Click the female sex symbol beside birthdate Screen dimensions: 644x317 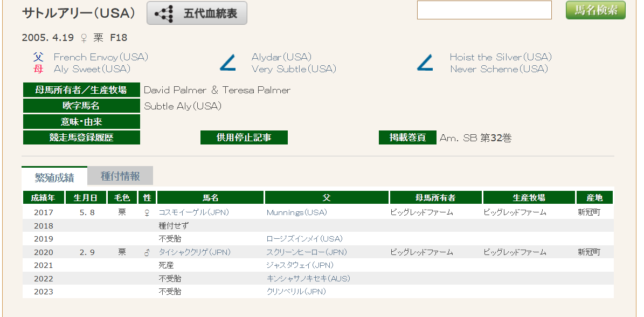[84, 38]
